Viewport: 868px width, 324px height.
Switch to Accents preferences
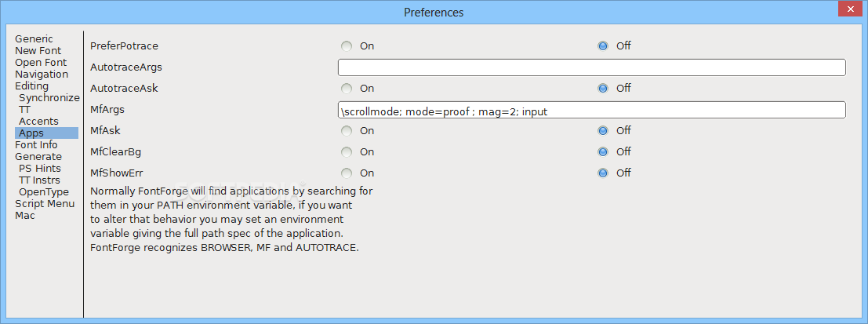(x=38, y=122)
